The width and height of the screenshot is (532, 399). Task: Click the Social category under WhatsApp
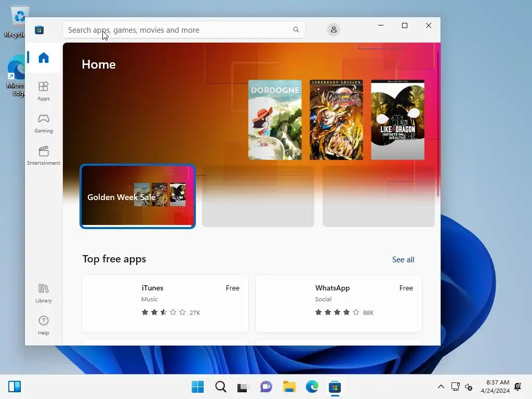(323, 299)
